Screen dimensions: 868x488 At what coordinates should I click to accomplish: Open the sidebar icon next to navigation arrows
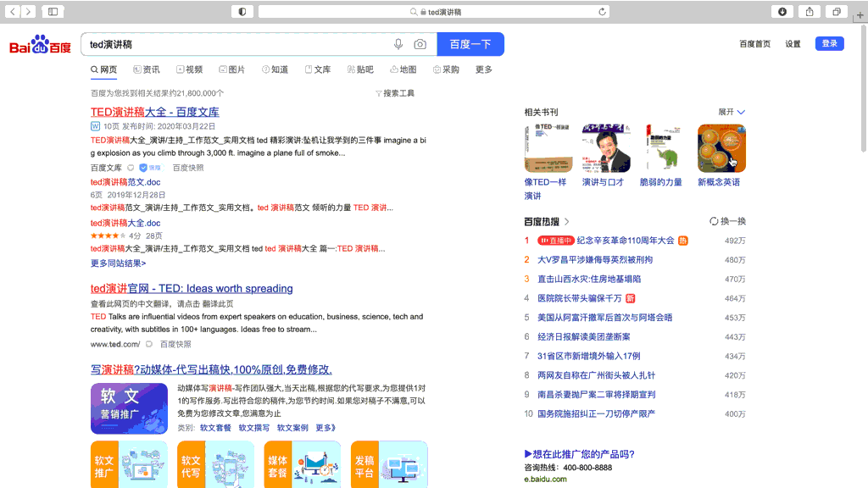[53, 11]
